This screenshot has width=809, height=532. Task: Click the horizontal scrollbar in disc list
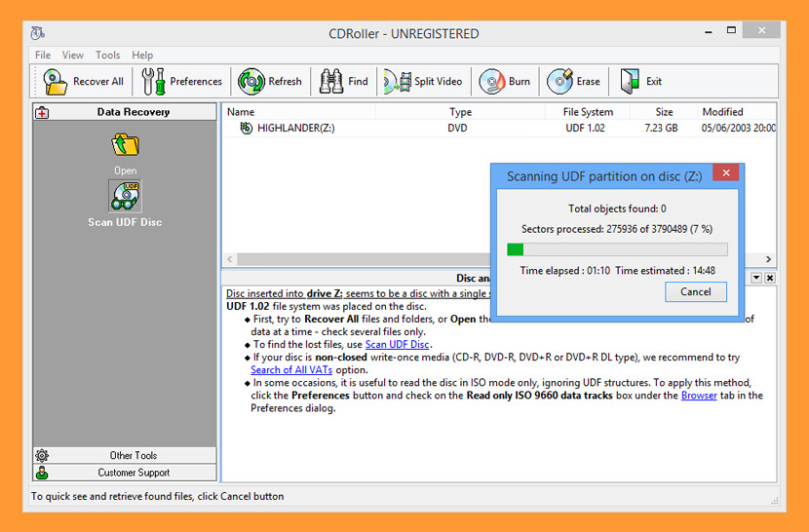(364, 259)
